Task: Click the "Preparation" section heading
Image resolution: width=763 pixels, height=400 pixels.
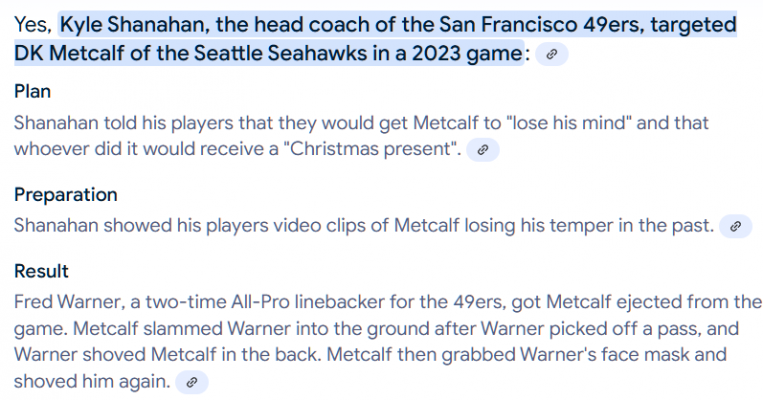Action: [x=66, y=195]
